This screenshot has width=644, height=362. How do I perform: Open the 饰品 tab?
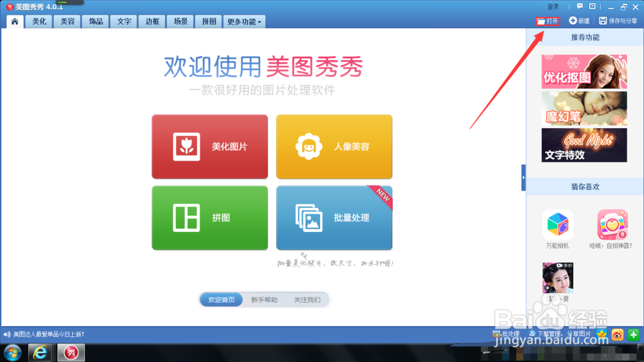pyautogui.click(x=96, y=21)
